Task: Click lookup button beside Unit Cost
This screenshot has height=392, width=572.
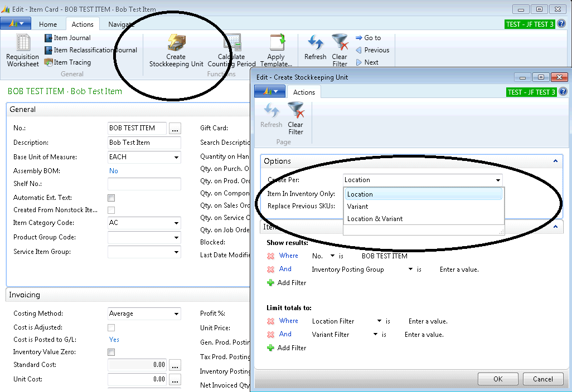Action: point(175,380)
